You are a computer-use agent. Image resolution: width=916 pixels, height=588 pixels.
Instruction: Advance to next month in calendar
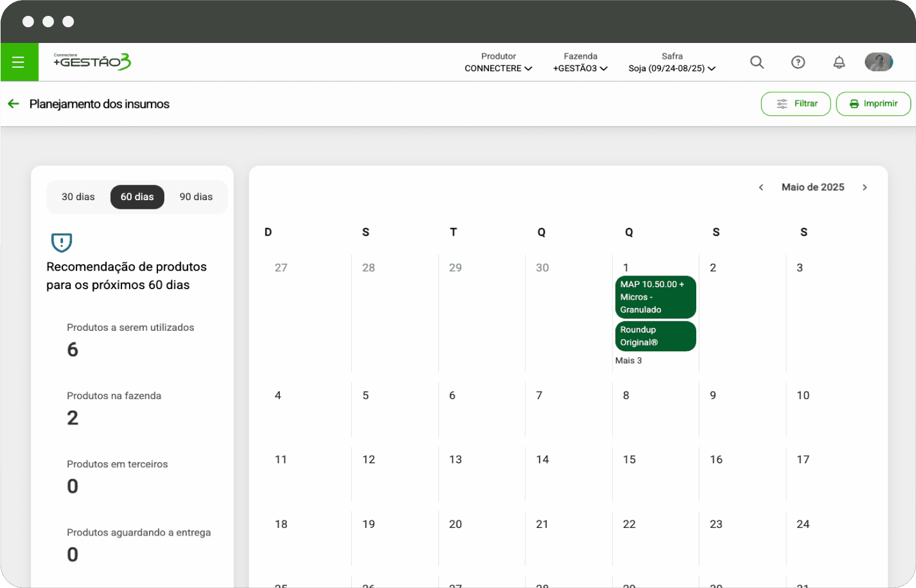click(x=865, y=187)
